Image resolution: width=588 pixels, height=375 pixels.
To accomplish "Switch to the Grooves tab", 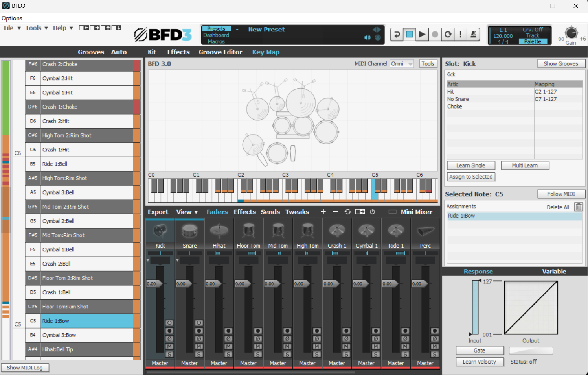I will (x=91, y=52).
